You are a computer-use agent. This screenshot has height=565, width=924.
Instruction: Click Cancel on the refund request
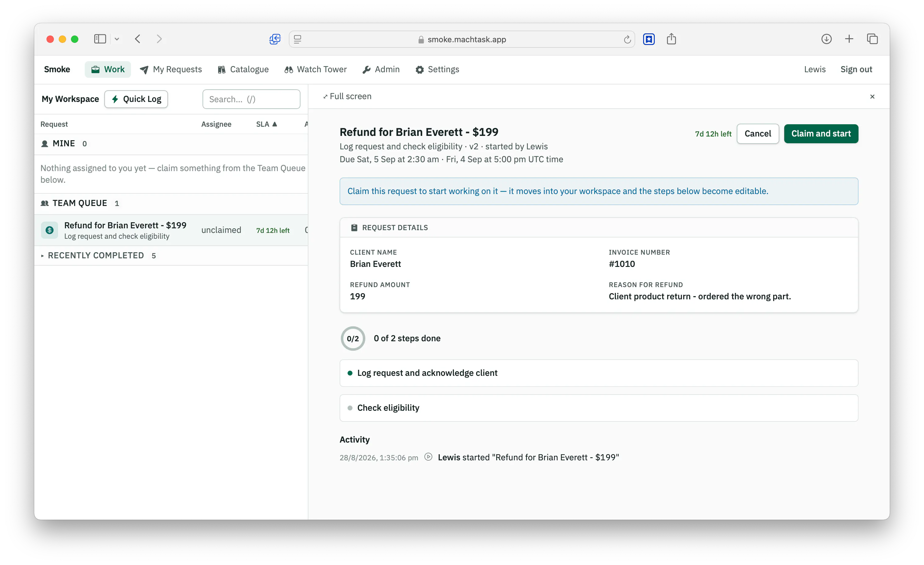point(758,133)
